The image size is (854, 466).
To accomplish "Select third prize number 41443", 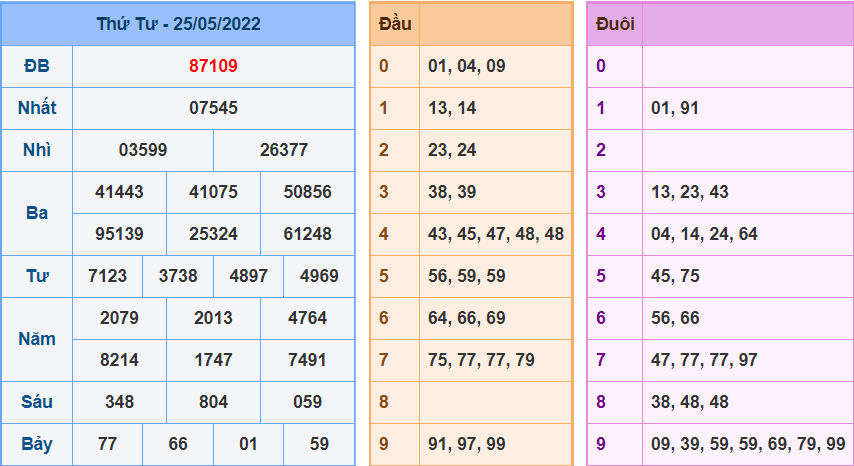I will click(119, 192).
